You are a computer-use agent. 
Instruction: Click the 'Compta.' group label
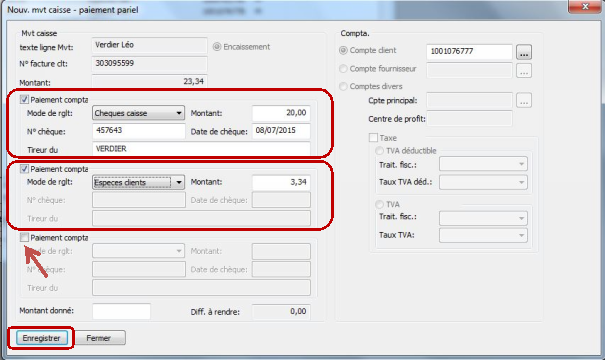(355, 34)
